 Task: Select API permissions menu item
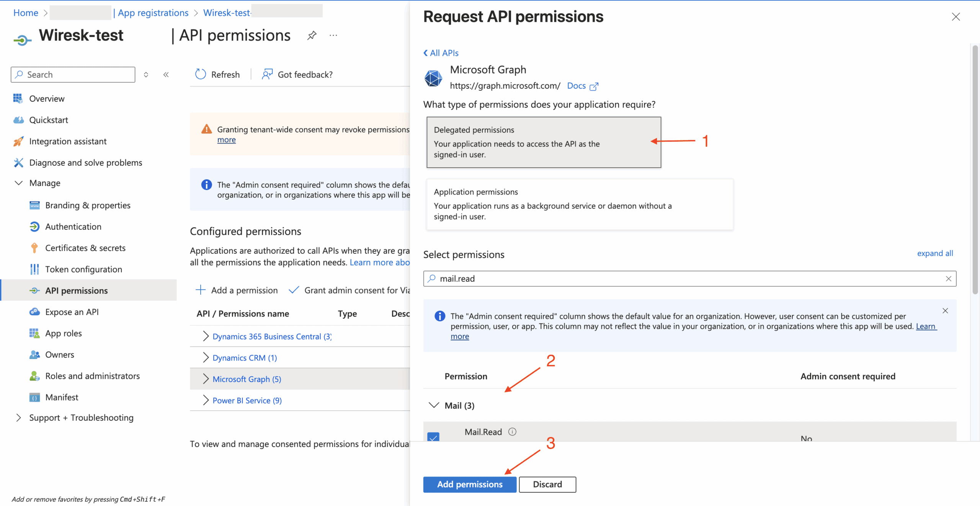click(88, 290)
